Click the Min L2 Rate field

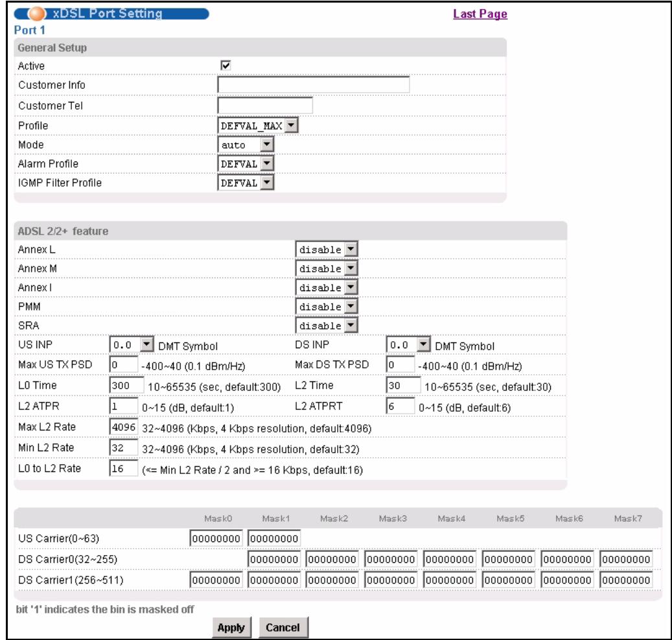[x=123, y=447]
